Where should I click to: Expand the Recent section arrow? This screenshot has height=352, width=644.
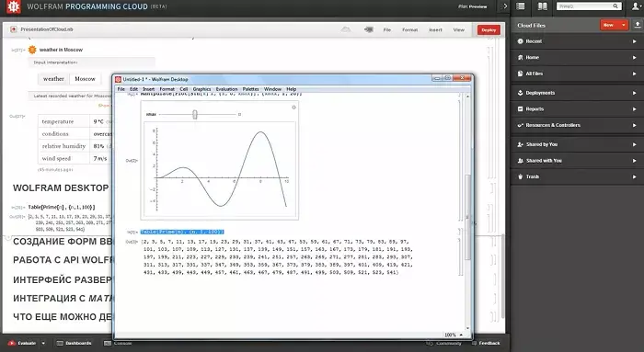pos(634,41)
